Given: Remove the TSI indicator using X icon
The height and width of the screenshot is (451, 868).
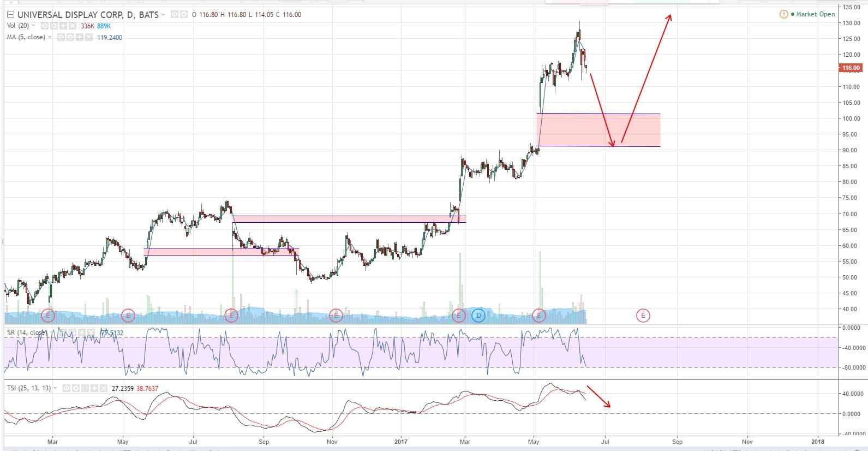Looking at the screenshot, I should point(103,388).
